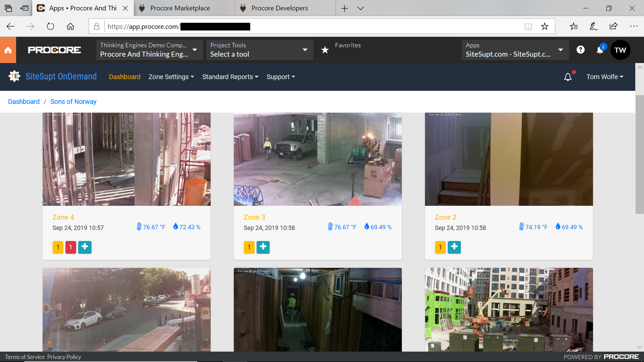Close the Apps Procore tab
This screenshot has height=362, width=644.
(x=125, y=8)
